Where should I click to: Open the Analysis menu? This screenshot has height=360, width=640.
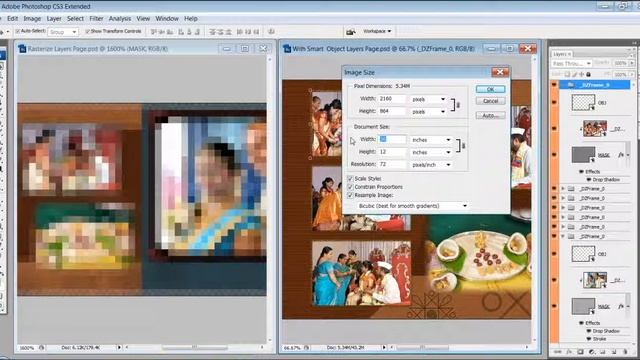[x=120, y=18]
